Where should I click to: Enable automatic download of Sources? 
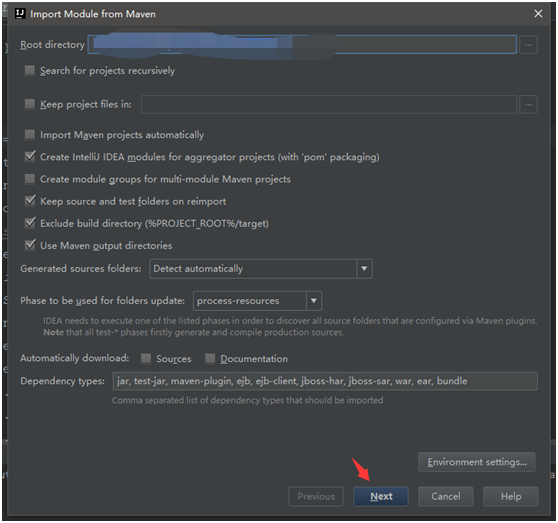(146, 358)
